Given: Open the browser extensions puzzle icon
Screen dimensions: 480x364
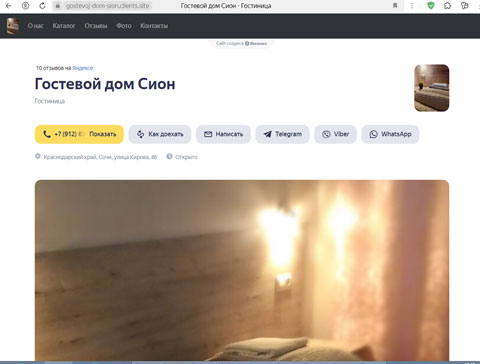Looking at the screenshot, I should pos(448,6).
